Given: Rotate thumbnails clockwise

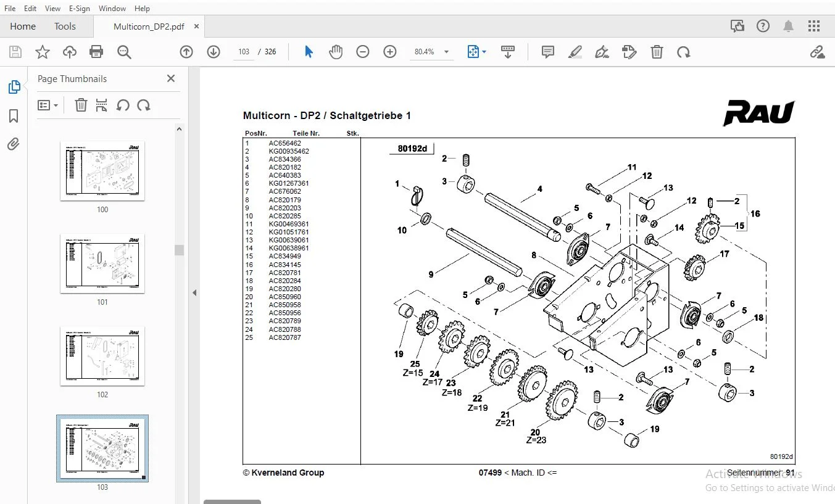Looking at the screenshot, I should point(144,105).
